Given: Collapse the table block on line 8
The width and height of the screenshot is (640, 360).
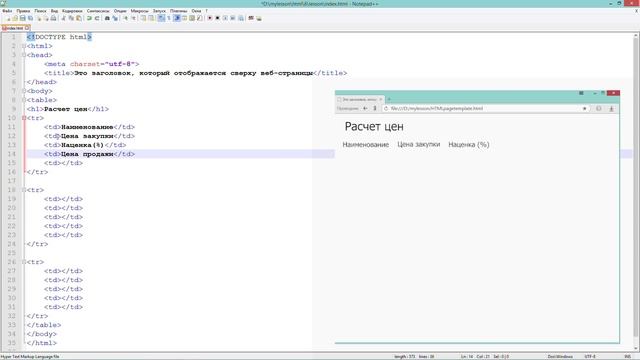Looking at the screenshot, I should (24, 100).
